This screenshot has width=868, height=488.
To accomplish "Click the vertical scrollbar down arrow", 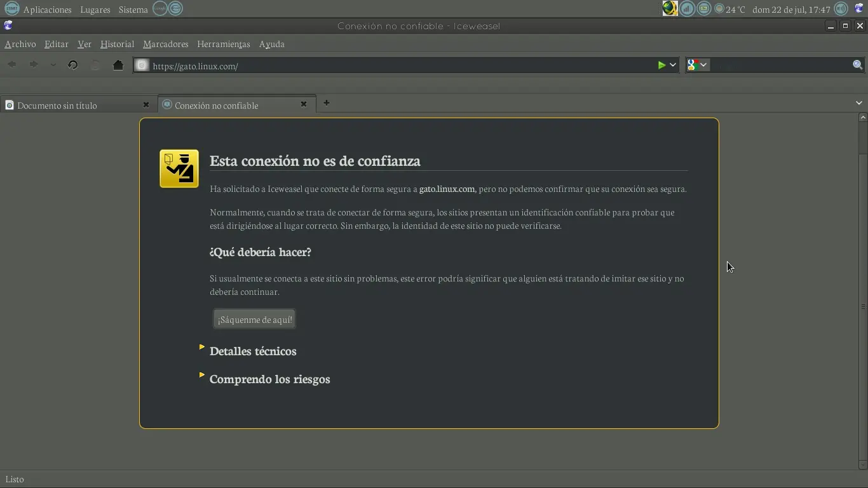I will click(863, 465).
